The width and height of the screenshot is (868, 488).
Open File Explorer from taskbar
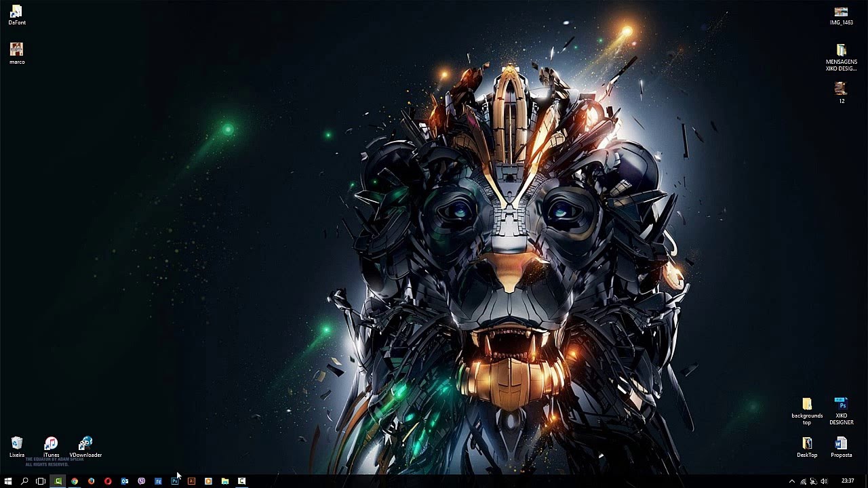point(224,481)
